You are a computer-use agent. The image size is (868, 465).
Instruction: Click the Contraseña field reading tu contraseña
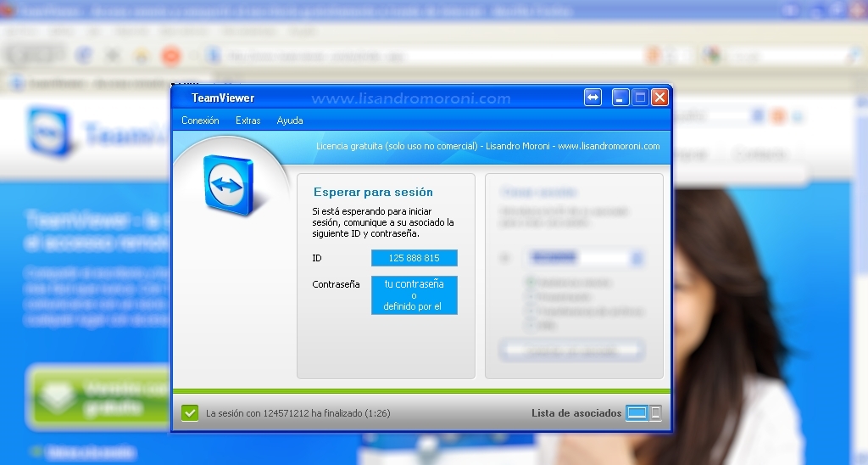414,294
